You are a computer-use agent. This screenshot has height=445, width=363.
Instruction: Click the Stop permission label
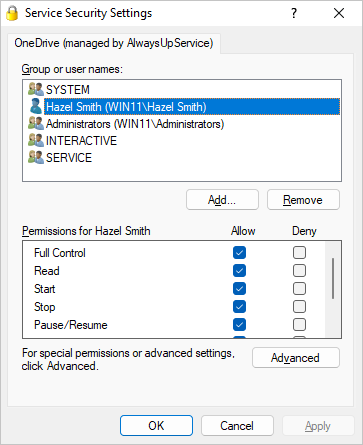45,307
